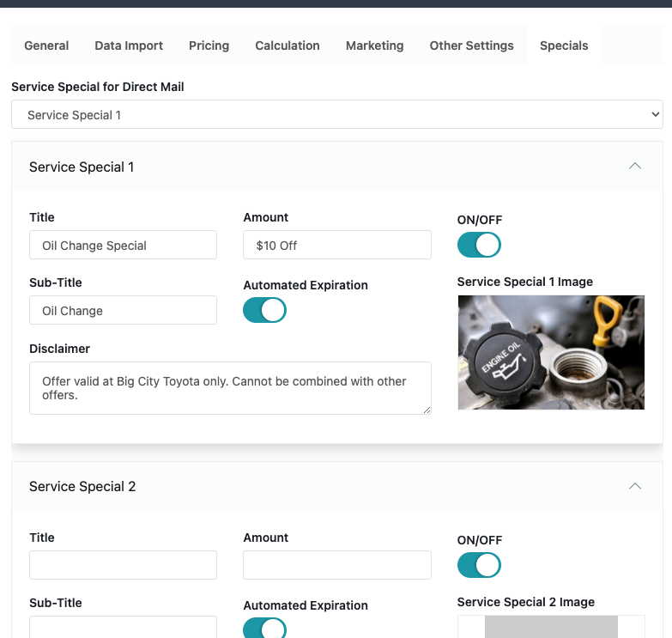Click the Specials tab
The width and height of the screenshot is (672, 638).
pos(564,46)
